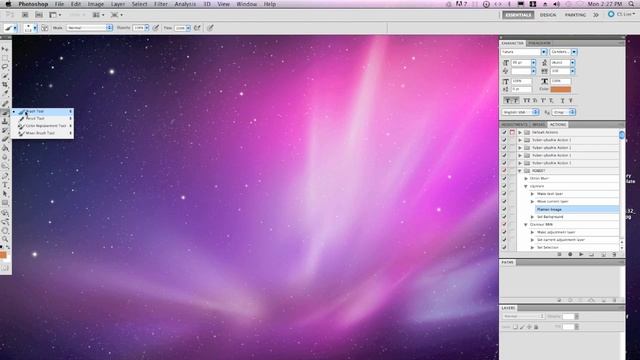Open the Opacity slider dropdown arrow
This screenshot has height=360, width=640.
tap(147, 28)
